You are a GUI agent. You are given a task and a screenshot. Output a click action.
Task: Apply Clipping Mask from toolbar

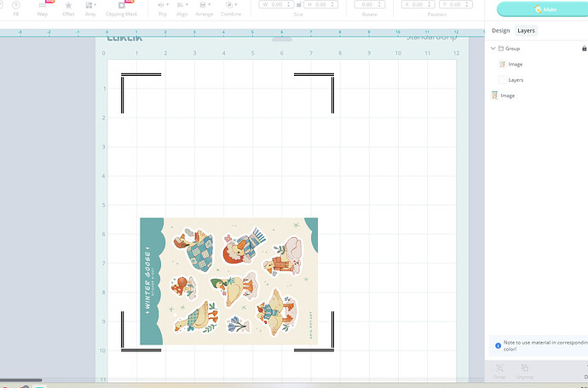[120, 5]
